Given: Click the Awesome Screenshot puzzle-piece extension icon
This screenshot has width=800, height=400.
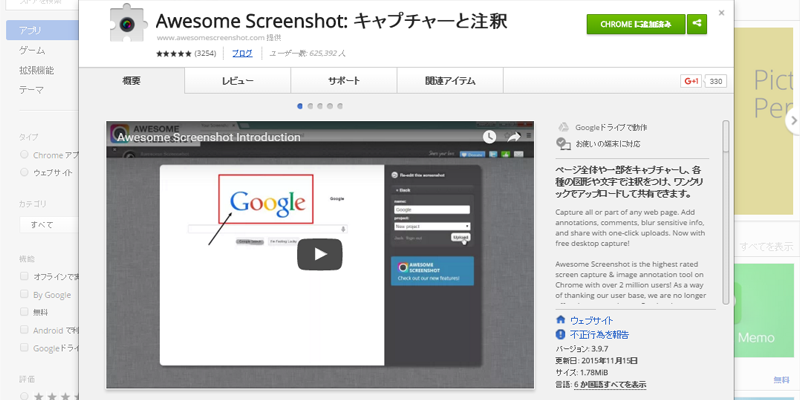Looking at the screenshot, I should [x=128, y=23].
